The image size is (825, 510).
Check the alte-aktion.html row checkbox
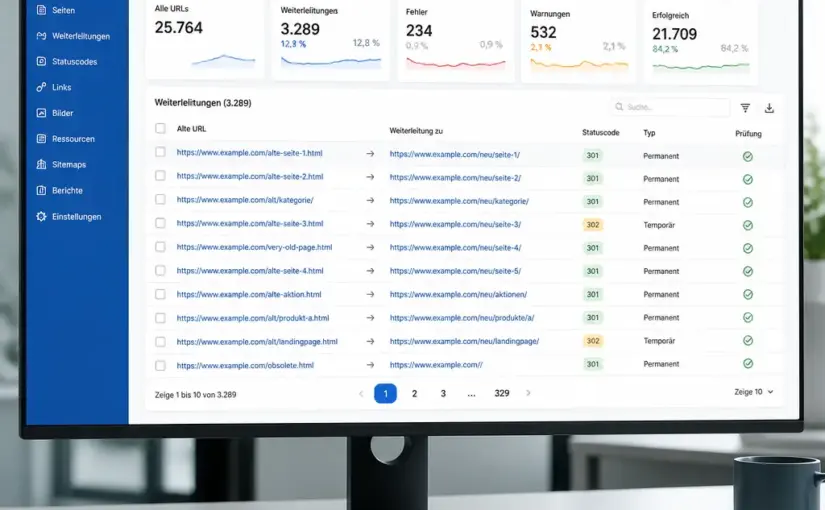(160, 294)
